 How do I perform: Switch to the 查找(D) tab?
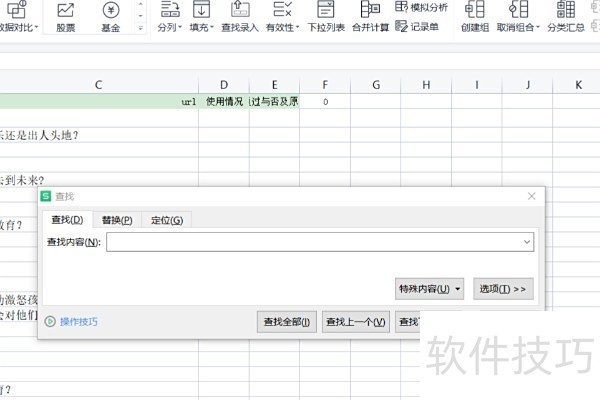coord(67,220)
